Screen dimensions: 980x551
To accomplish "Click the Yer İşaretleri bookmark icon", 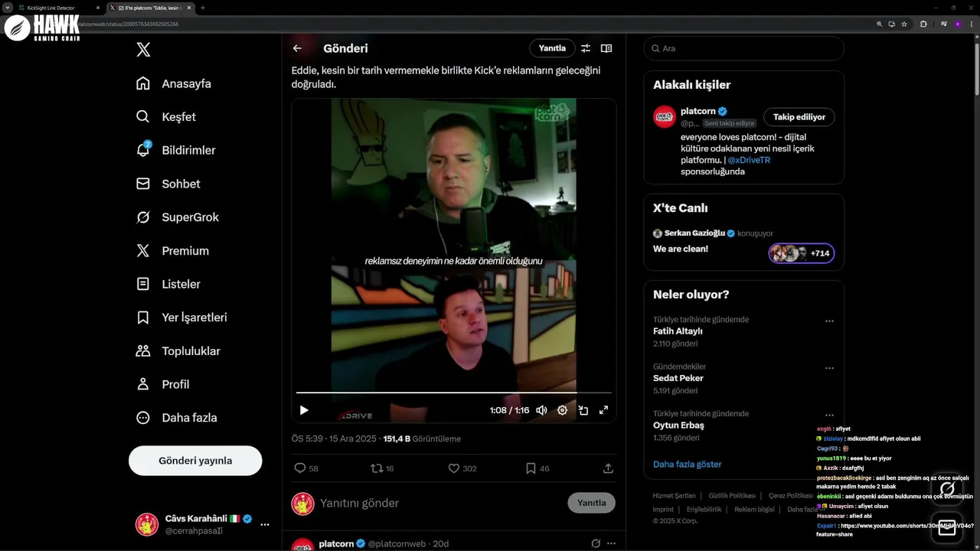I will coord(143,318).
